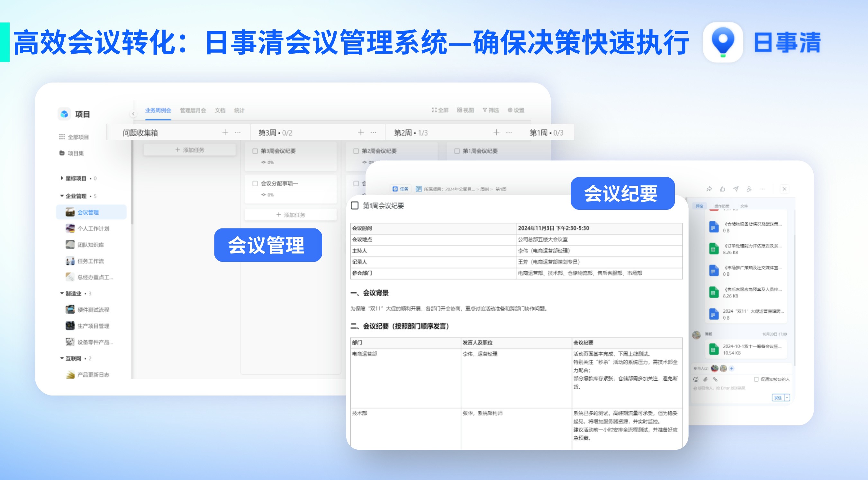
Task: Open more options for 第3周 column
Action: pos(373,132)
